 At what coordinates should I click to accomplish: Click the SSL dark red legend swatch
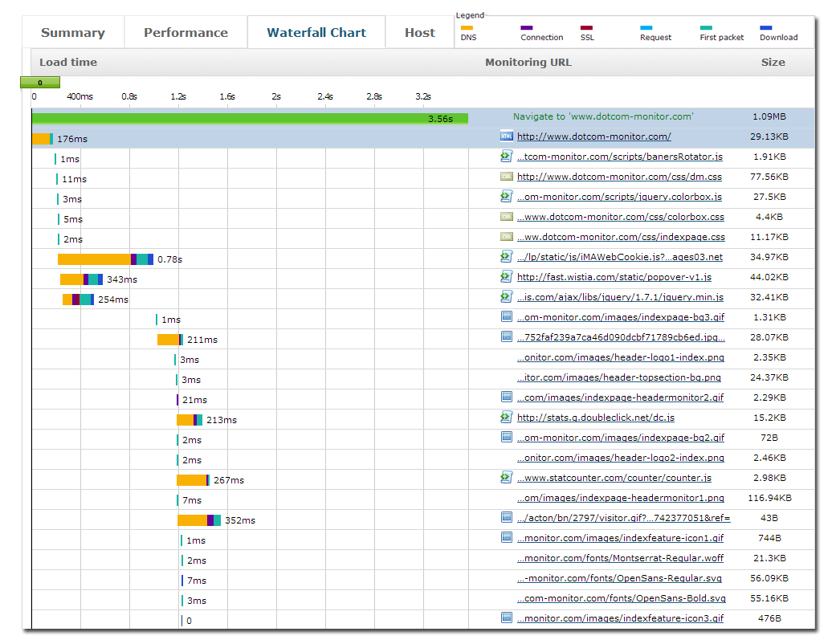click(586, 28)
